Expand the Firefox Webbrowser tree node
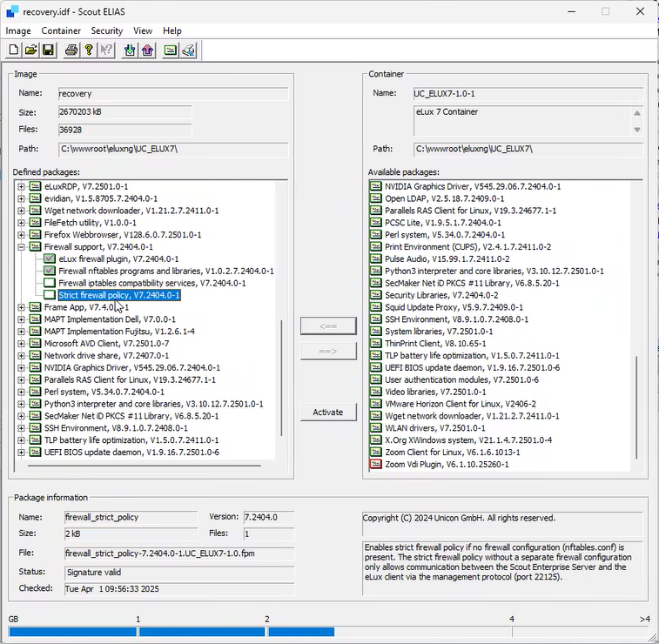The width and height of the screenshot is (659, 644). pyautogui.click(x=21, y=235)
